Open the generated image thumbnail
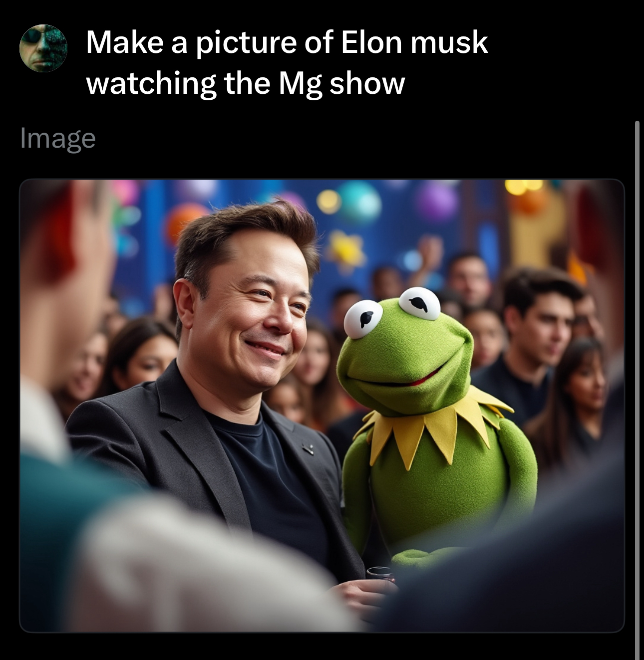This screenshot has height=660, width=644. tap(322, 406)
